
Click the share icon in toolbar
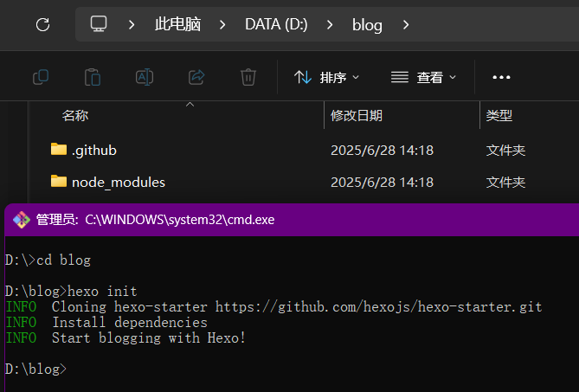click(x=196, y=77)
